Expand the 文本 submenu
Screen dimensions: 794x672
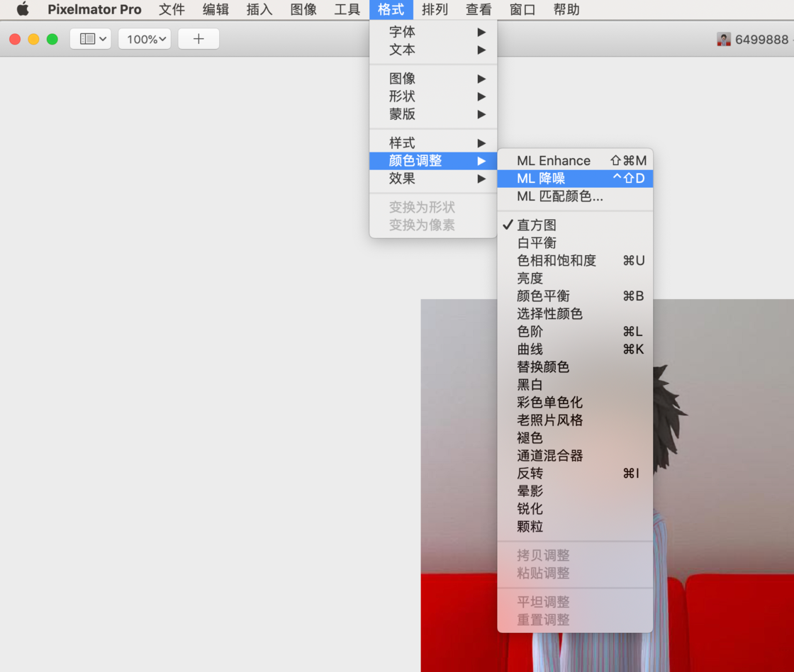click(433, 50)
